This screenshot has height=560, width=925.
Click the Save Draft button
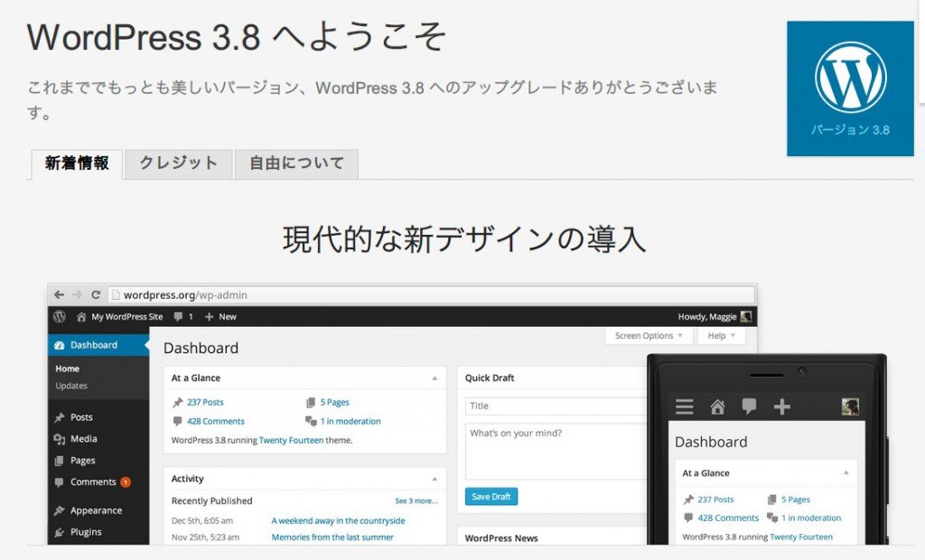pyautogui.click(x=491, y=497)
